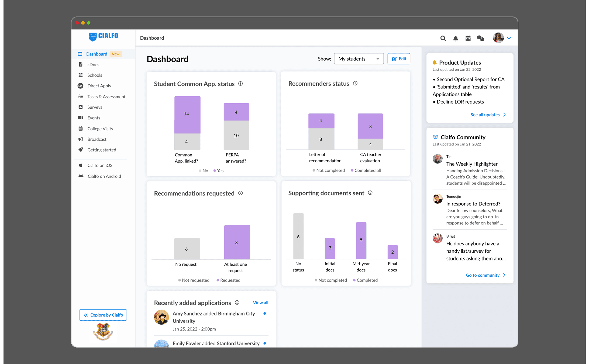
Task: Click the Surveys chart icon
Action: pyautogui.click(x=81, y=107)
